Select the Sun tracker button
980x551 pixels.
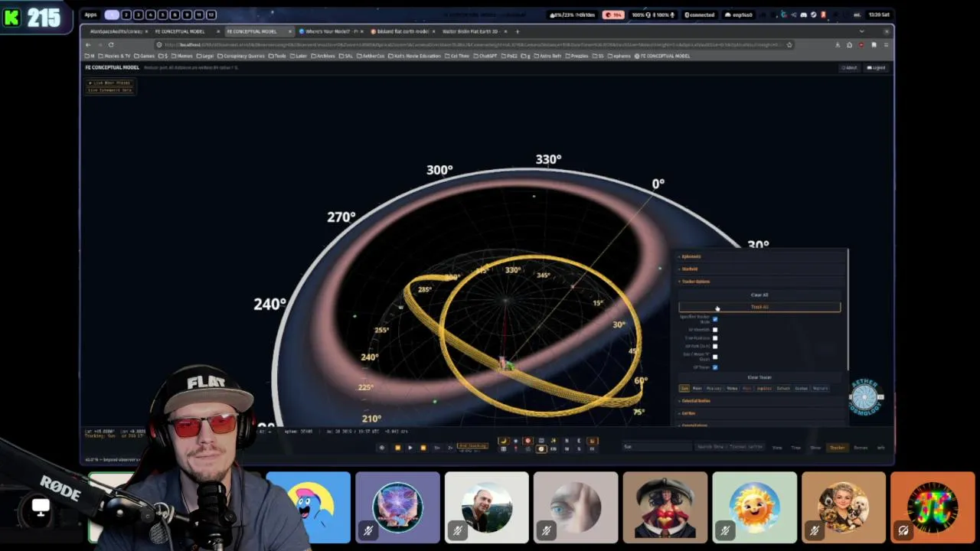(684, 388)
